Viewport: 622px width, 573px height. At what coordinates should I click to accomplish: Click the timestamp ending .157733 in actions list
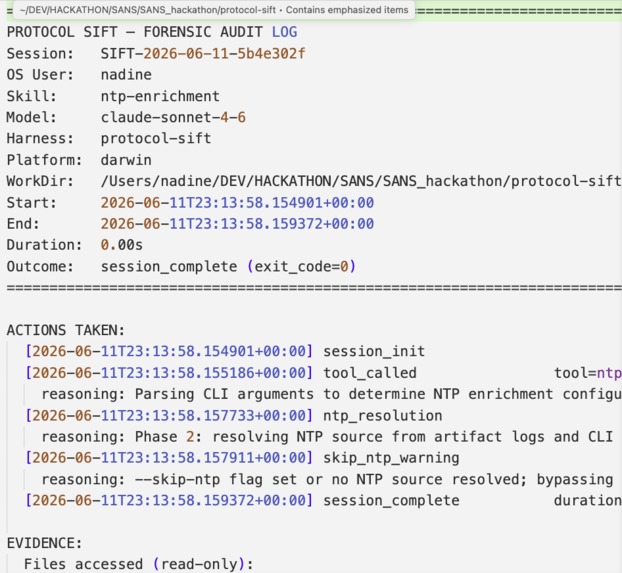(x=169, y=415)
